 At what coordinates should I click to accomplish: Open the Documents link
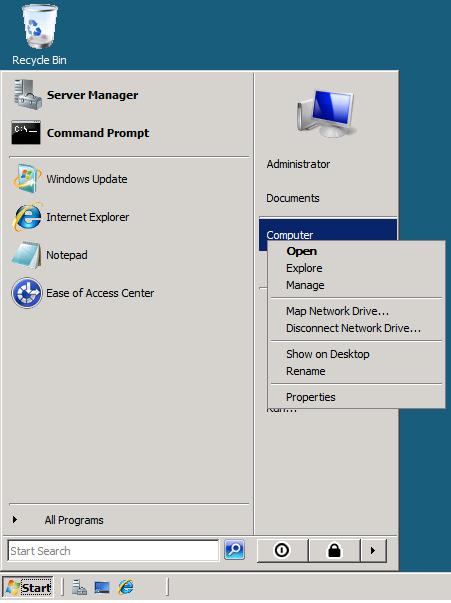pos(293,198)
